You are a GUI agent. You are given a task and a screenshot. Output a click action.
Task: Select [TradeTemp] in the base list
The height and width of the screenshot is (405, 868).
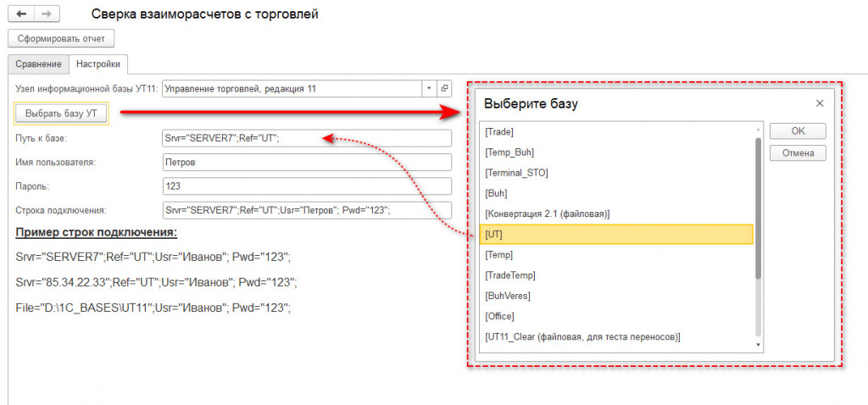point(617,275)
